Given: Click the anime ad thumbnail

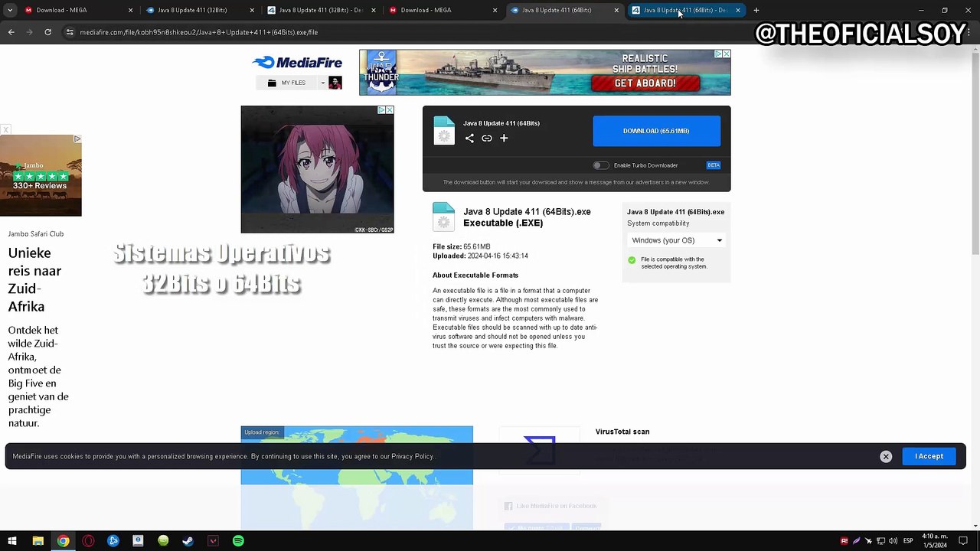Looking at the screenshot, I should tap(317, 169).
